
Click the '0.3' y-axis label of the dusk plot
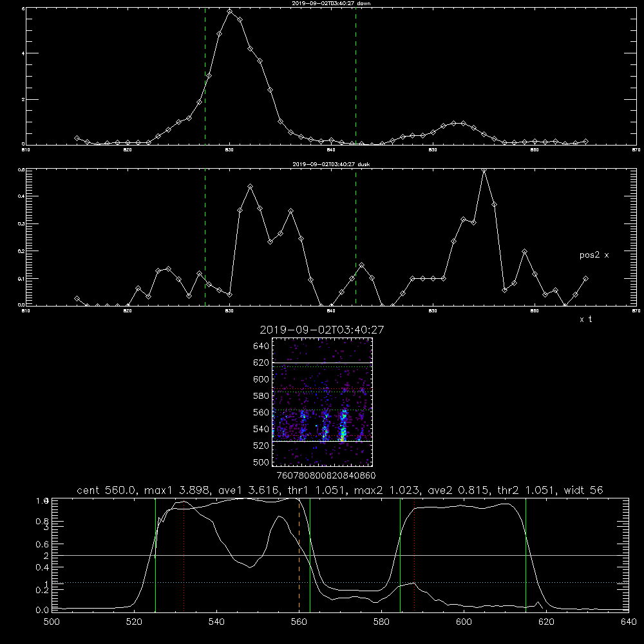click(21, 224)
